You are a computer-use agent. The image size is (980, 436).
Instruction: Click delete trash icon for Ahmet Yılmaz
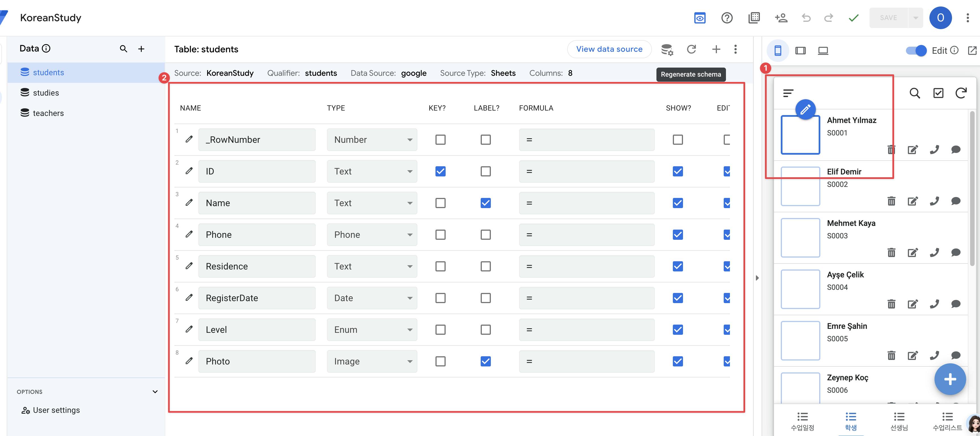coord(891,150)
